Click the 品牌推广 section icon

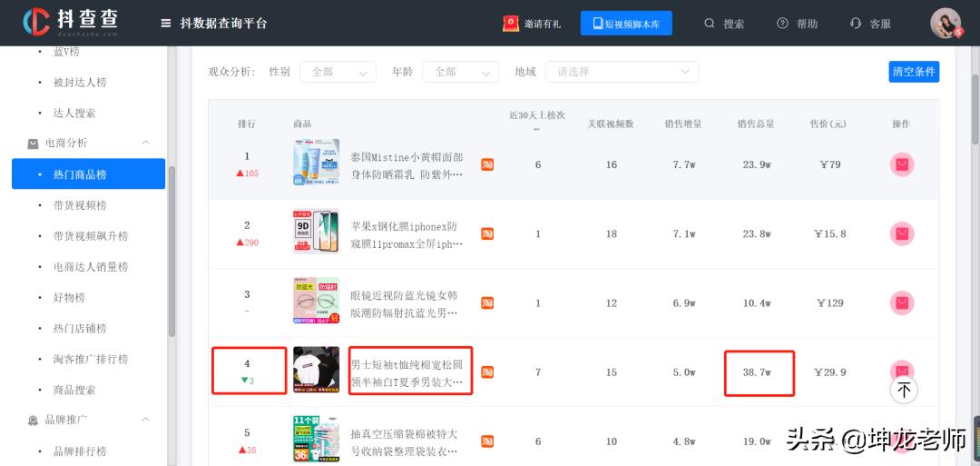pyautogui.click(x=34, y=421)
